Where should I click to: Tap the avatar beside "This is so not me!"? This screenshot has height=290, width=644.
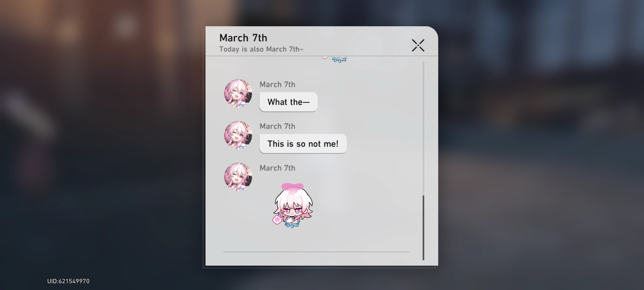[238, 135]
